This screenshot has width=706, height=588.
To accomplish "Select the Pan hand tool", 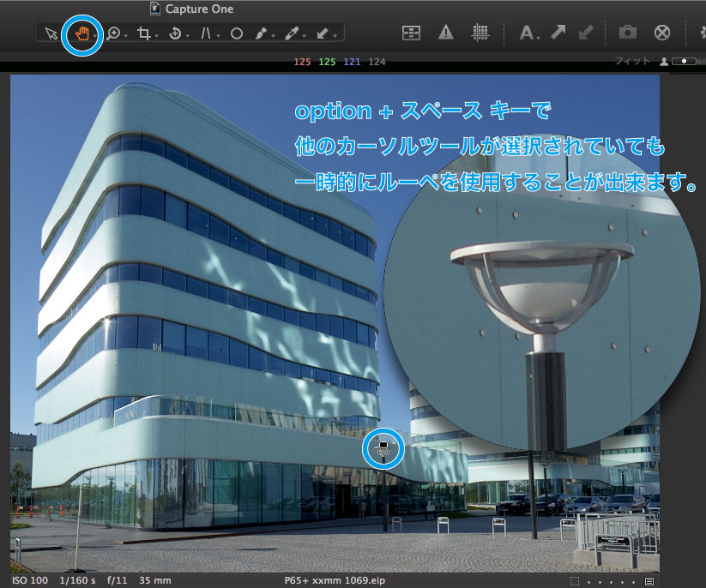I will point(83,33).
